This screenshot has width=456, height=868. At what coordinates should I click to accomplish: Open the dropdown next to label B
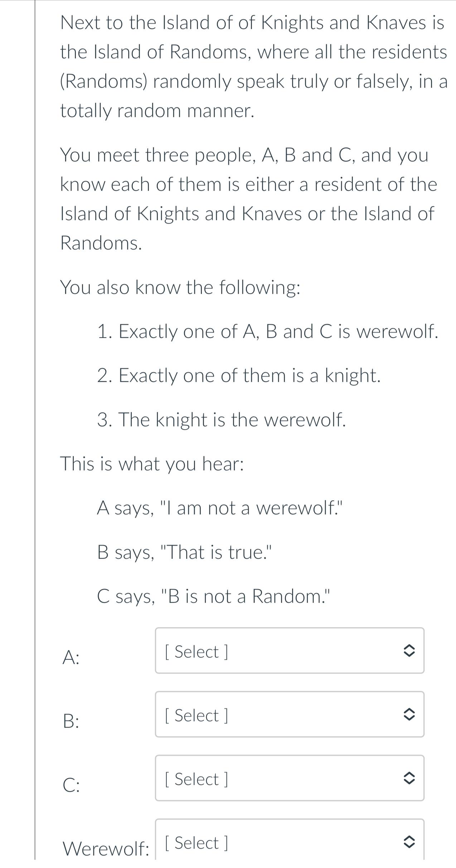pos(289,714)
